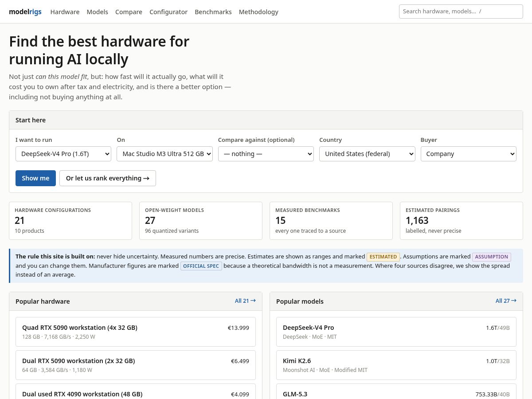Click the €6.499 price text
Screen dimensions: 532x399
tap(240, 361)
